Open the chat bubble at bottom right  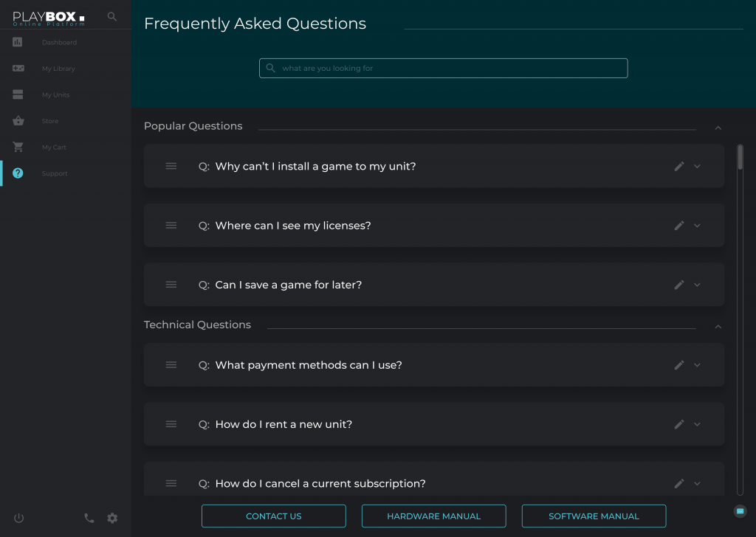point(739,510)
